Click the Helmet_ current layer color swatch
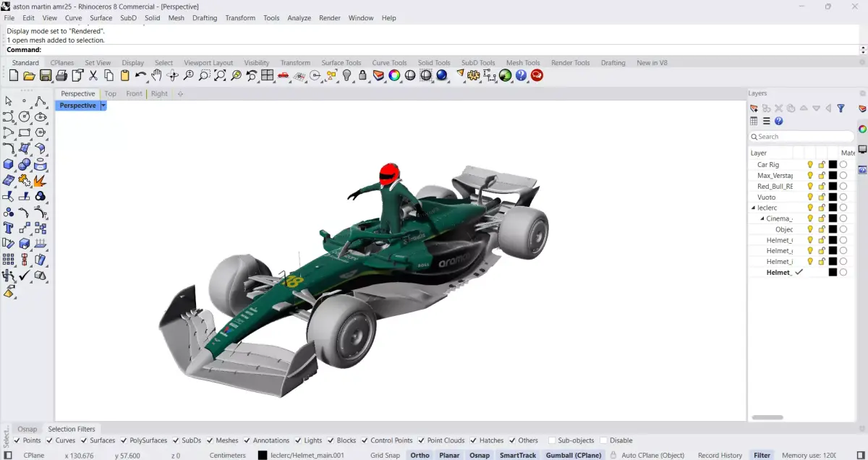Viewport: 868px width, 460px height. click(x=833, y=273)
